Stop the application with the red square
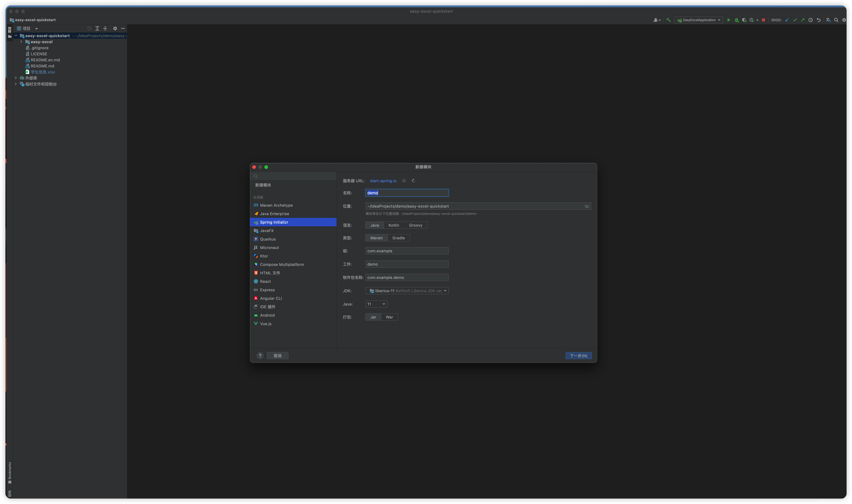Viewport: 852px width, 504px height. 763,20
